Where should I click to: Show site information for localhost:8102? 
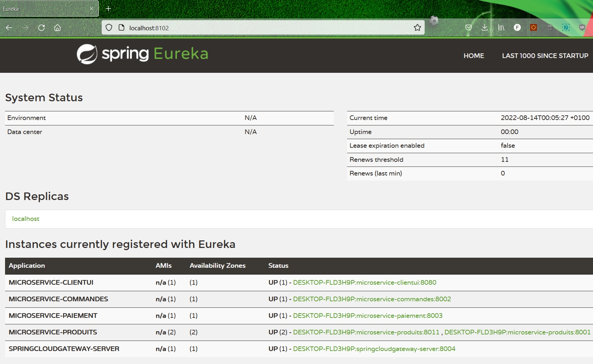tap(121, 28)
